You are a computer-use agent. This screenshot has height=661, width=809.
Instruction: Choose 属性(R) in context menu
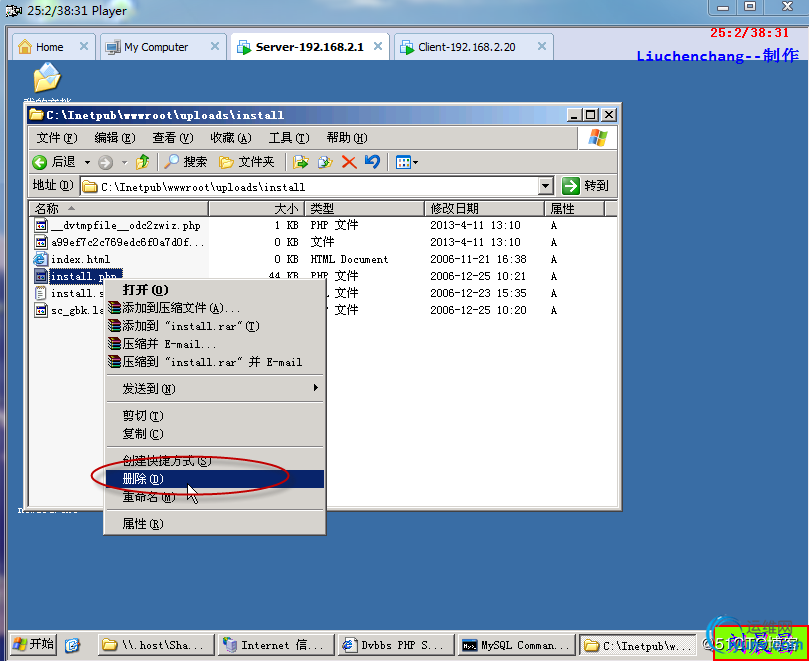pos(215,524)
